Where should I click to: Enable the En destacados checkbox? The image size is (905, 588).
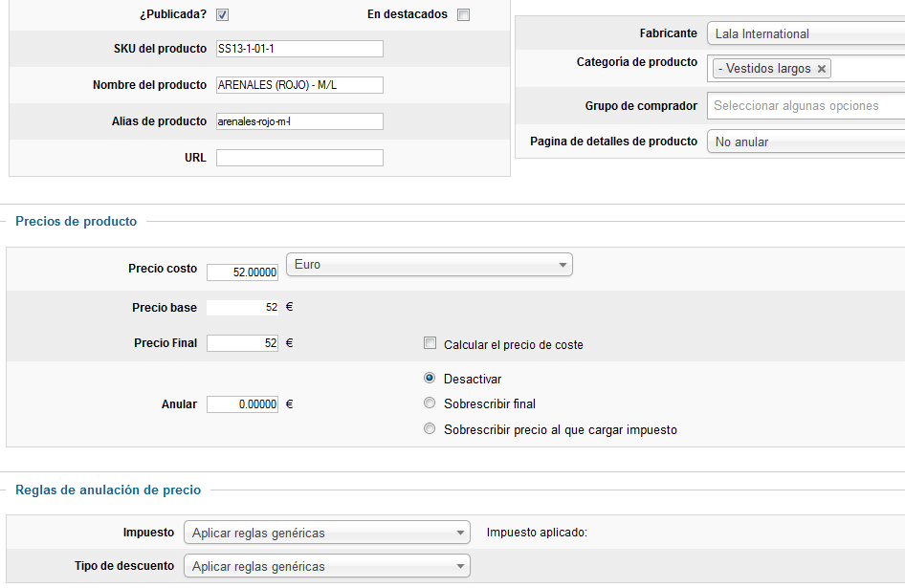463,15
